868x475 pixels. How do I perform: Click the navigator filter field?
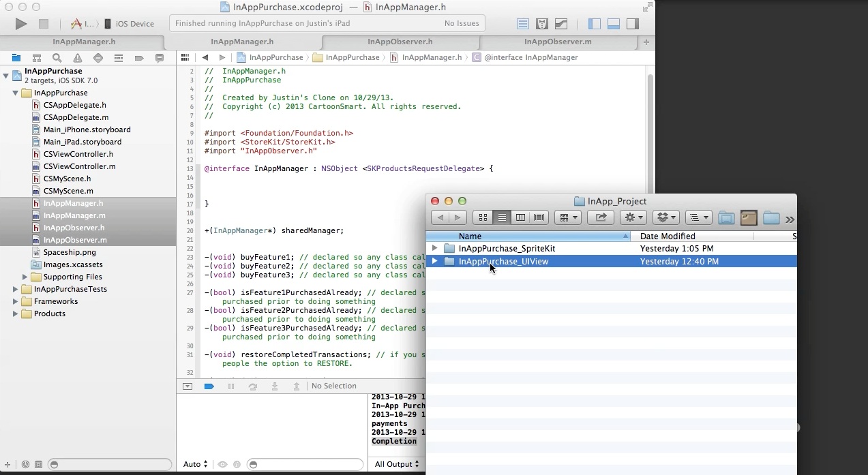110,465
